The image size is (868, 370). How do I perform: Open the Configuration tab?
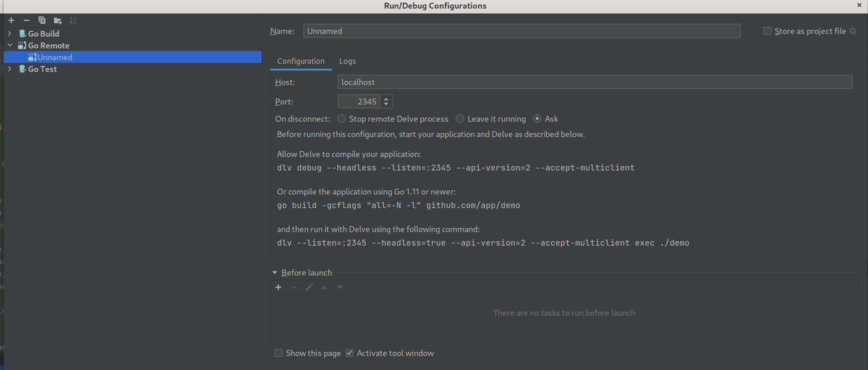(x=301, y=62)
